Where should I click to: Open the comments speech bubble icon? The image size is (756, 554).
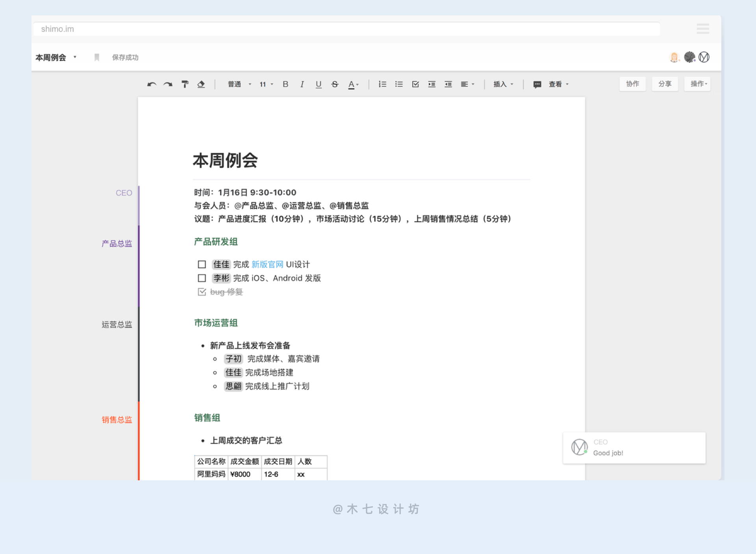pyautogui.click(x=537, y=84)
